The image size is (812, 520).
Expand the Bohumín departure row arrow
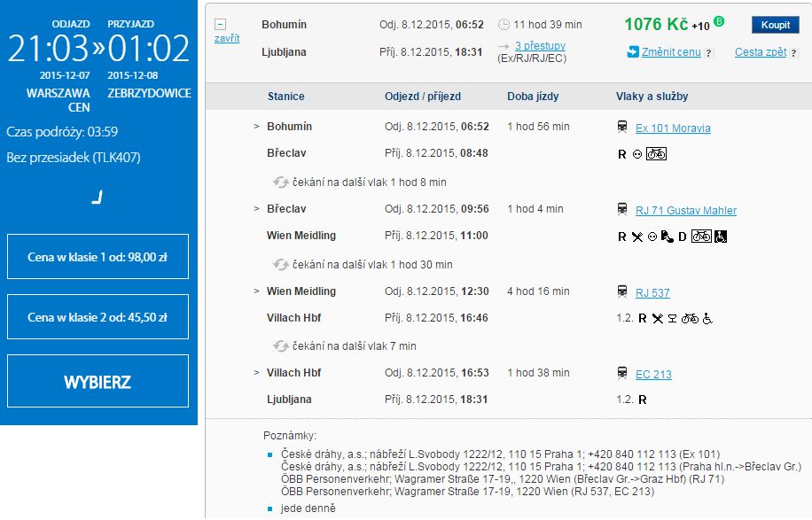(256, 127)
